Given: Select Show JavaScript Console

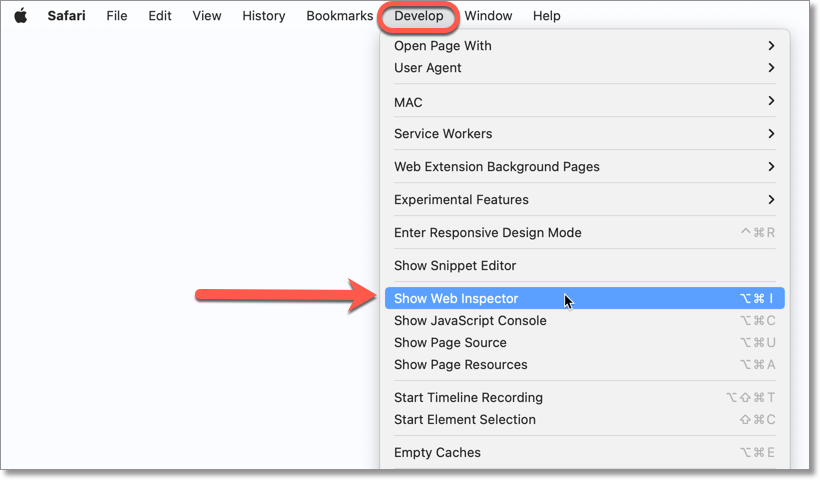Looking at the screenshot, I should coord(585,321).
